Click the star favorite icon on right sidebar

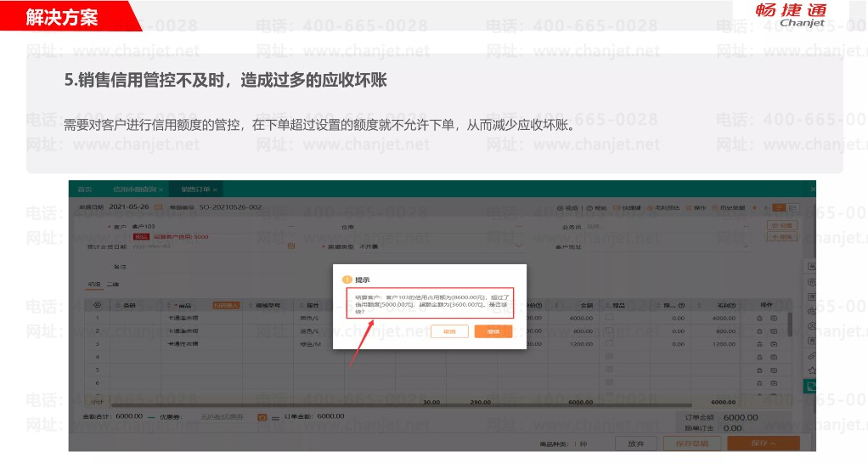click(x=812, y=370)
